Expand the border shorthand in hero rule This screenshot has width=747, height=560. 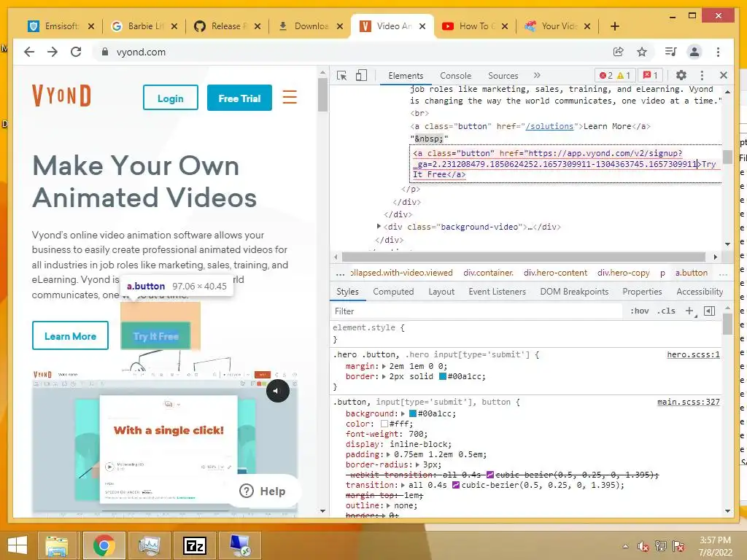pos(384,376)
